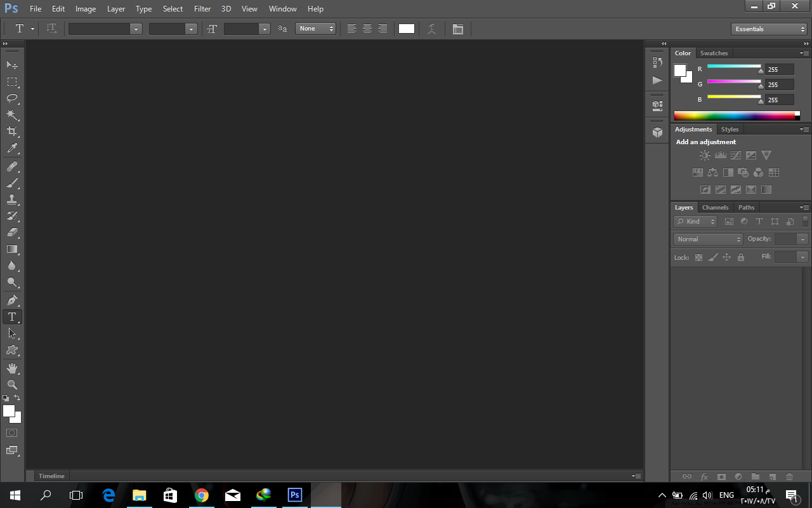812x508 pixels.
Task: Toggle center text alignment
Action: tap(367, 29)
